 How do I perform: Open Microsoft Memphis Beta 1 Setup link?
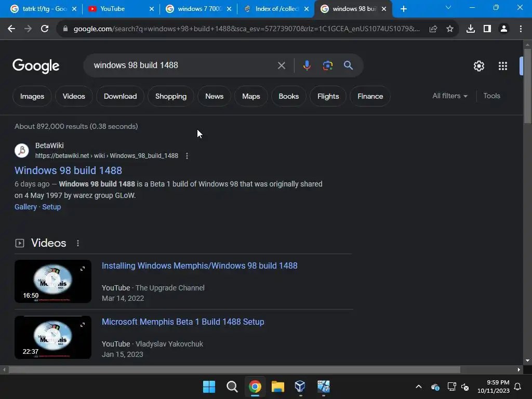183,322
